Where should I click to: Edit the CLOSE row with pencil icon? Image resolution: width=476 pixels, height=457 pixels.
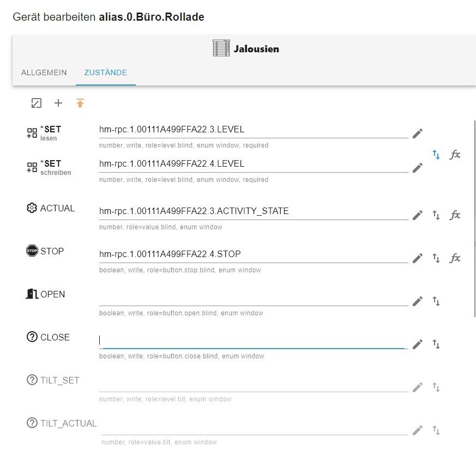click(x=418, y=344)
